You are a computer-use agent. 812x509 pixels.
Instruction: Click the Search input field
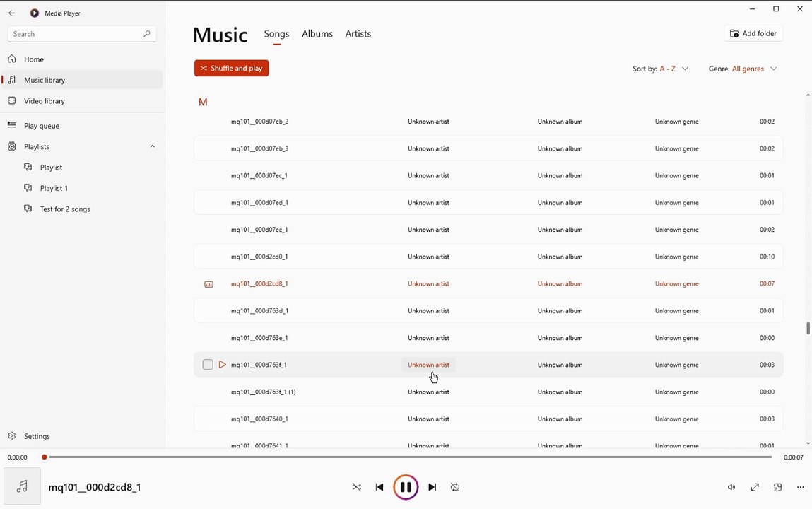point(82,34)
